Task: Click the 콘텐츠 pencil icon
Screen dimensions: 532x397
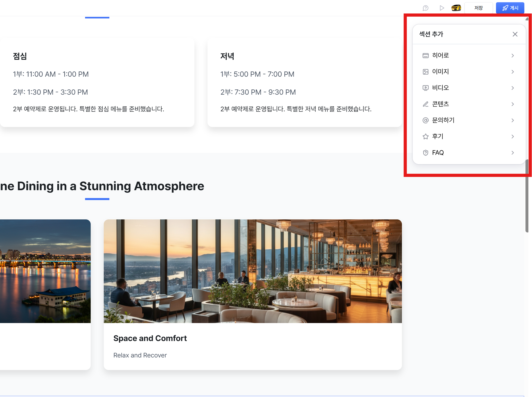Action: (426, 104)
